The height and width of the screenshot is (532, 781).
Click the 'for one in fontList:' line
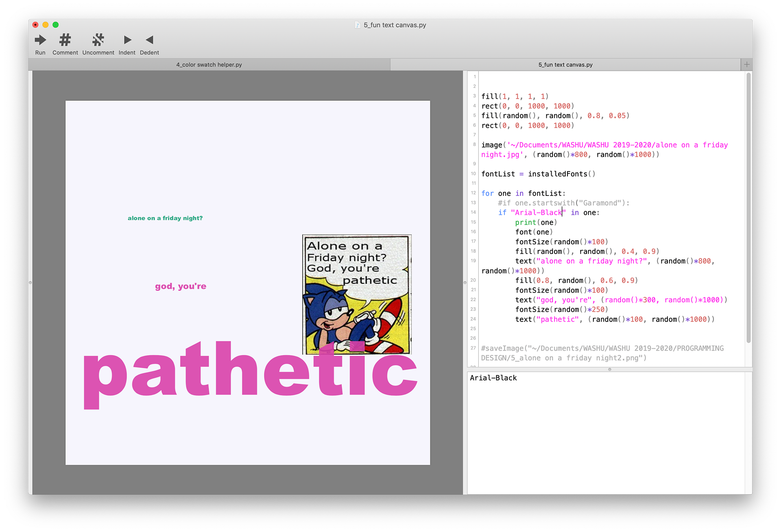click(x=523, y=193)
